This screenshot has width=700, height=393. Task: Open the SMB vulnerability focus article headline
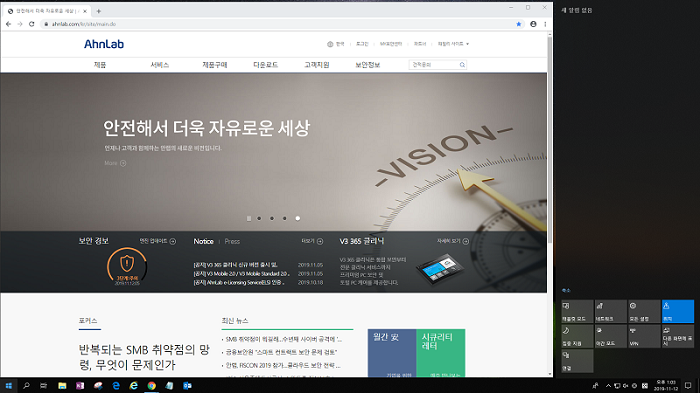click(x=144, y=357)
